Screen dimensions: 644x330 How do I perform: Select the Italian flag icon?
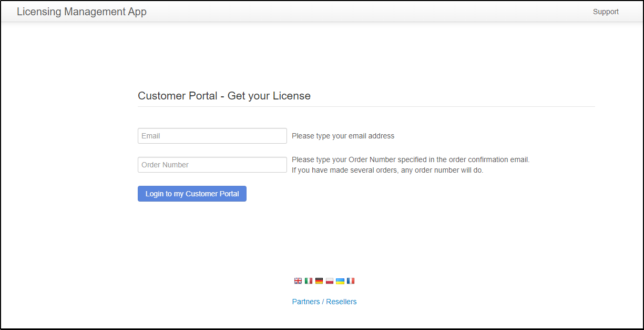coord(309,281)
